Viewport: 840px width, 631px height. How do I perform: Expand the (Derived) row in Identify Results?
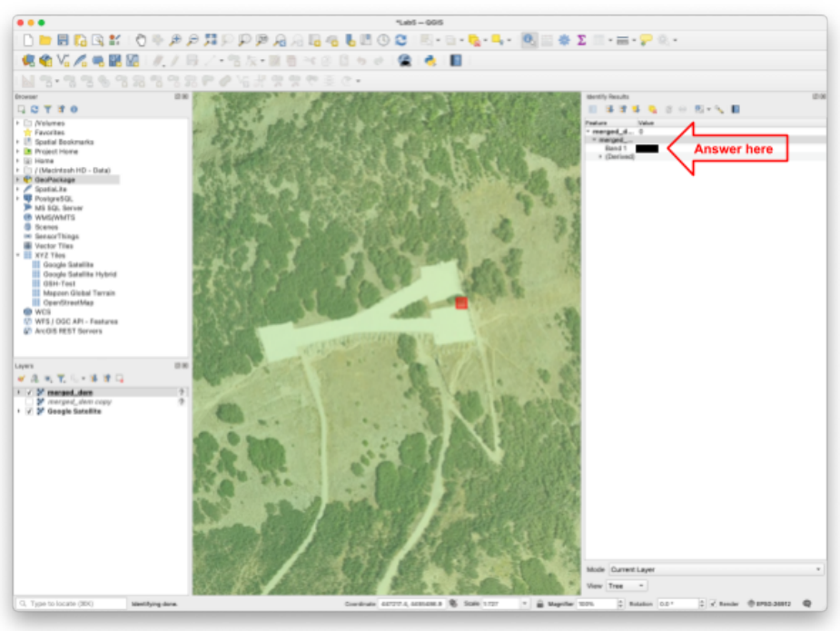pyautogui.click(x=600, y=157)
